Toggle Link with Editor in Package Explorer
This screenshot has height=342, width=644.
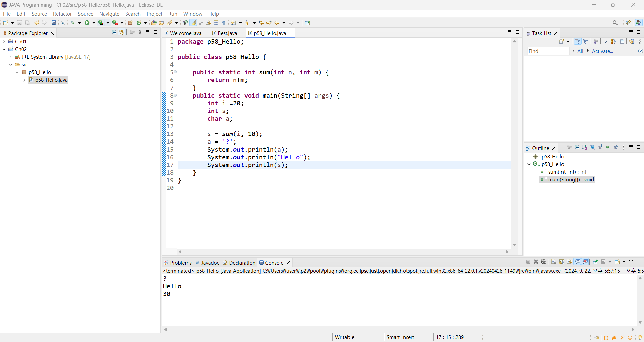122,32
